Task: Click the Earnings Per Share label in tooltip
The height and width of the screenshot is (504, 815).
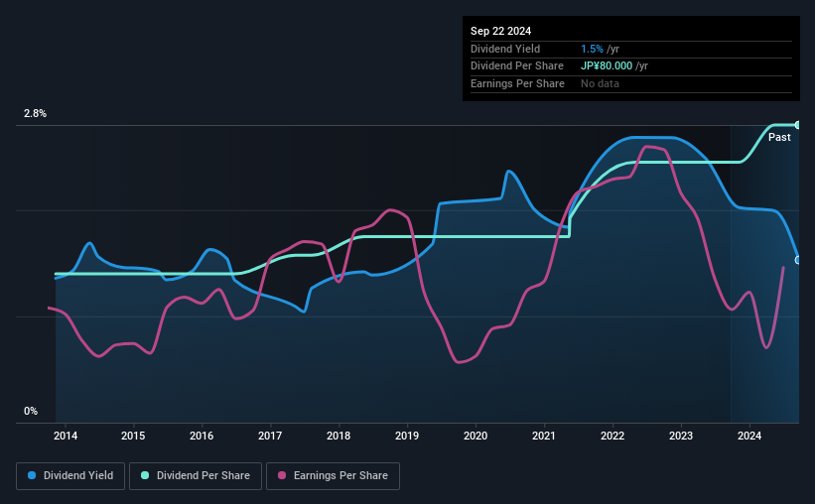Action: click(517, 83)
